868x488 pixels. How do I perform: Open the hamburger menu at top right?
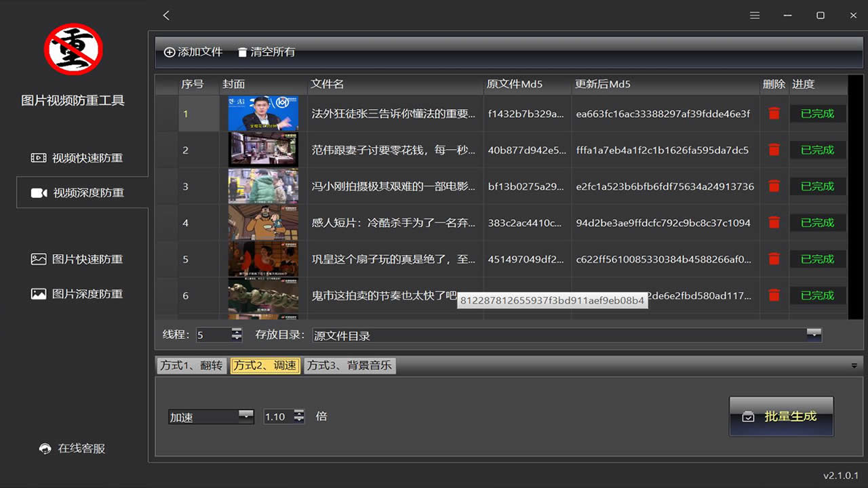pos(755,15)
